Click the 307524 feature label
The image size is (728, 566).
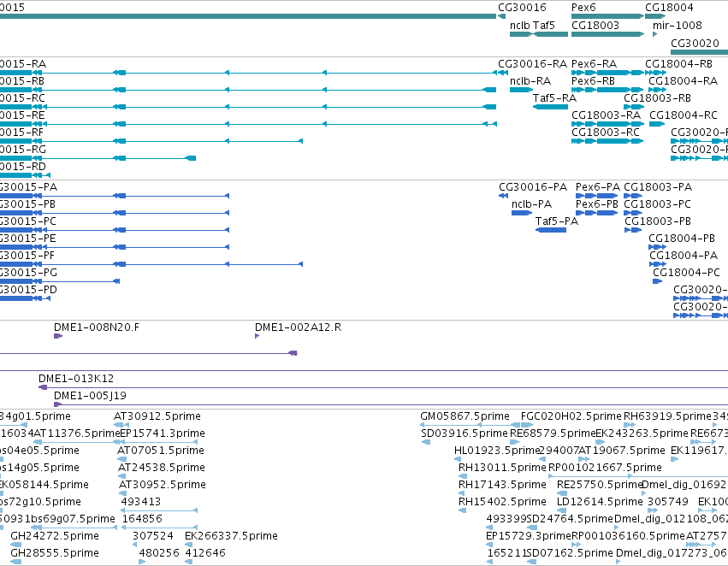[153, 536]
